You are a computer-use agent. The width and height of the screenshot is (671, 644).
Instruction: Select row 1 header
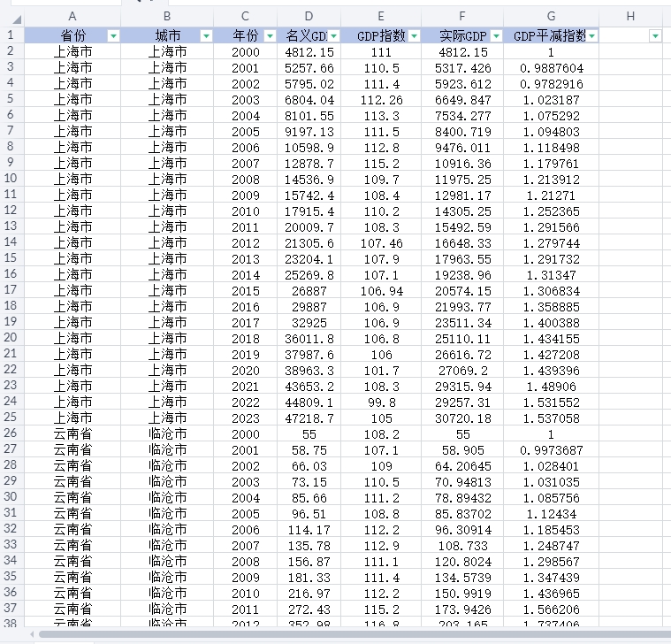[x=11, y=35]
